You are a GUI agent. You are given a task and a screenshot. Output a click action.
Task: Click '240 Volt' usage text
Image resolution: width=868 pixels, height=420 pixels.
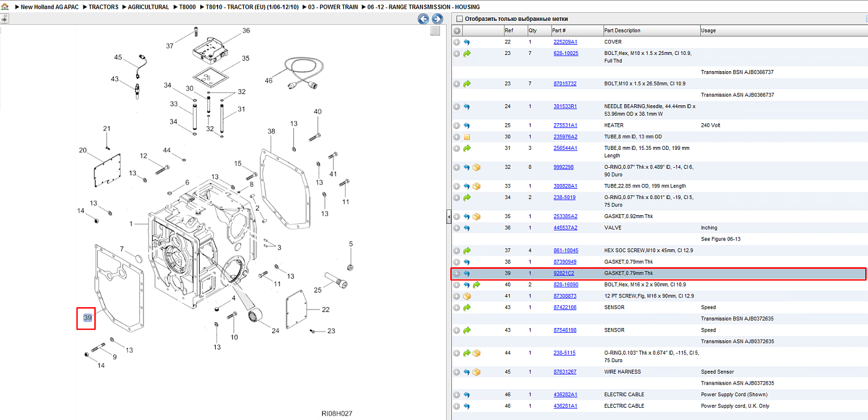coord(711,126)
